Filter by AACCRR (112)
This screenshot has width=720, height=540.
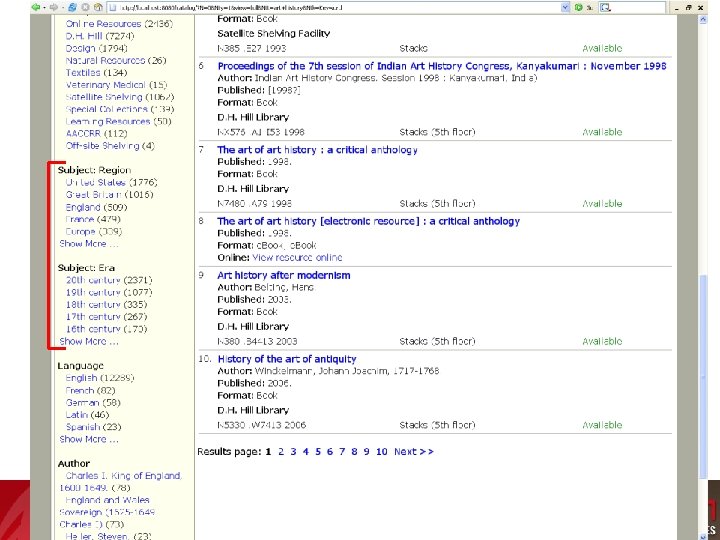coord(96,134)
